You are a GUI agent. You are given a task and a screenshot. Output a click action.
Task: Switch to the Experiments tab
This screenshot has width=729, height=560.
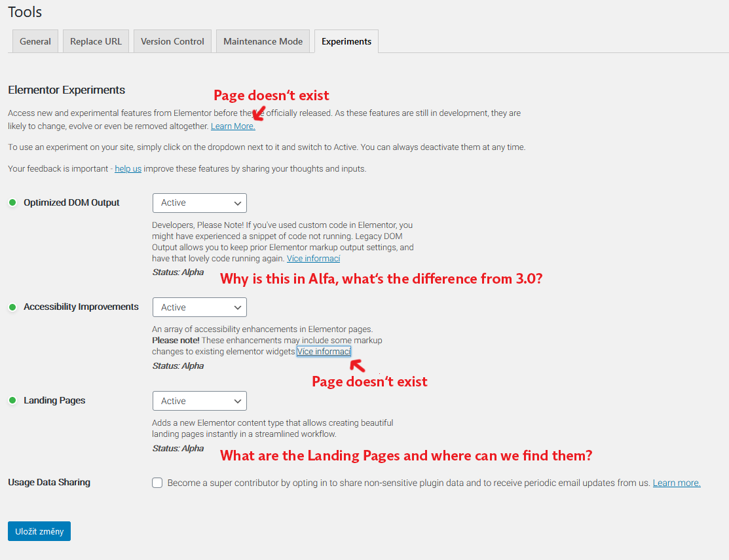point(346,41)
